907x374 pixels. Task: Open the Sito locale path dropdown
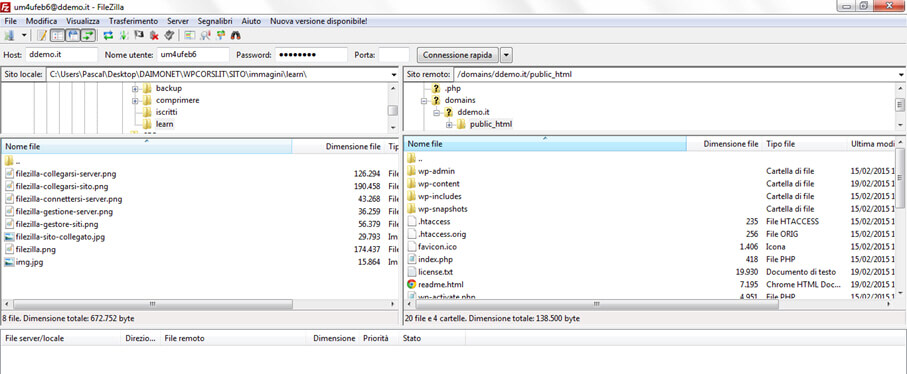[393, 75]
